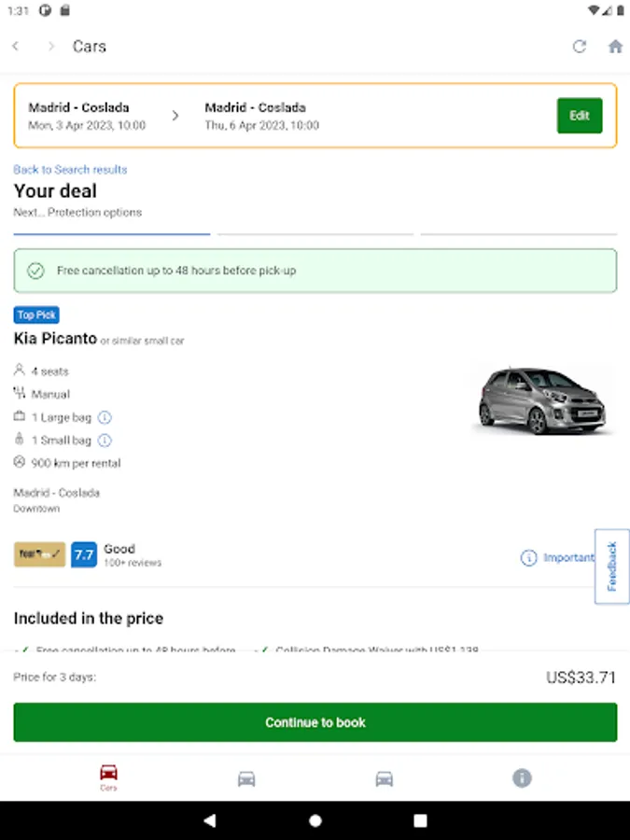The width and height of the screenshot is (630, 840).
Task: Select the third car tab in bottom bar
Action: tap(384, 777)
